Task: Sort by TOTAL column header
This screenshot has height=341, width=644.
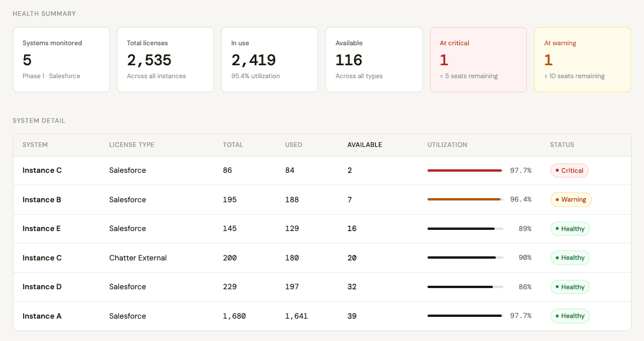Action: click(233, 145)
